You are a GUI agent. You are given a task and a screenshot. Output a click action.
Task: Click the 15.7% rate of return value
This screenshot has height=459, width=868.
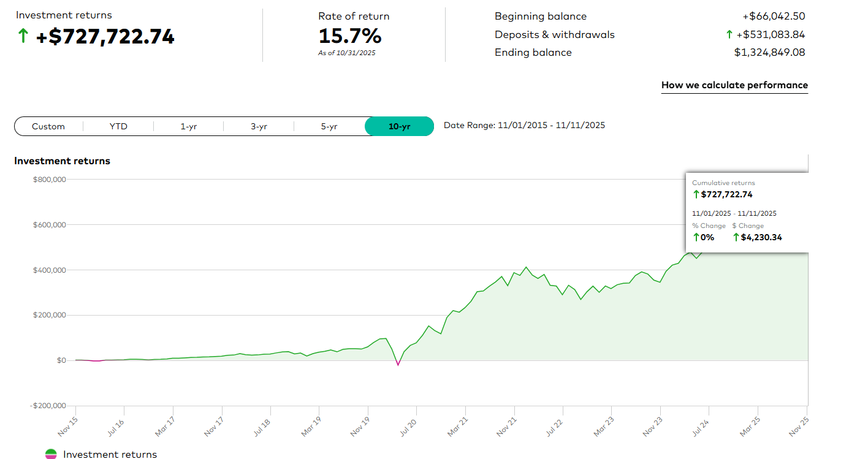350,36
